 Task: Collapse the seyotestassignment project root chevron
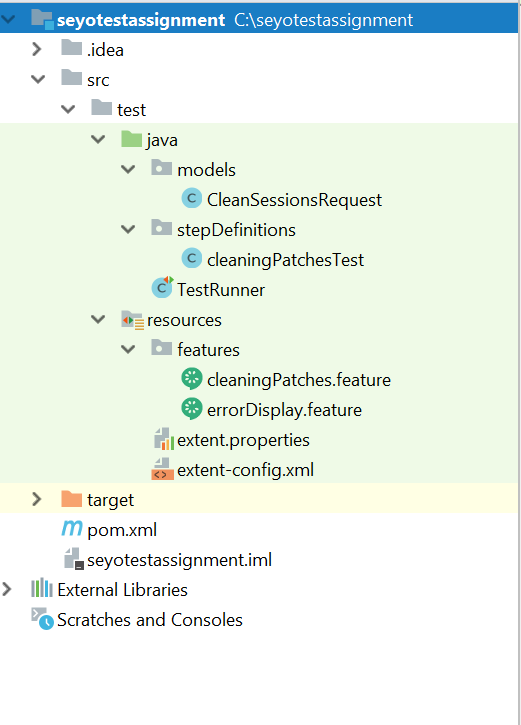pos(8,19)
